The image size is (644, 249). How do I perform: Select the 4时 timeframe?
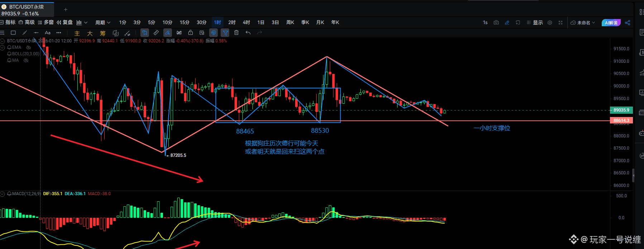(246, 22)
